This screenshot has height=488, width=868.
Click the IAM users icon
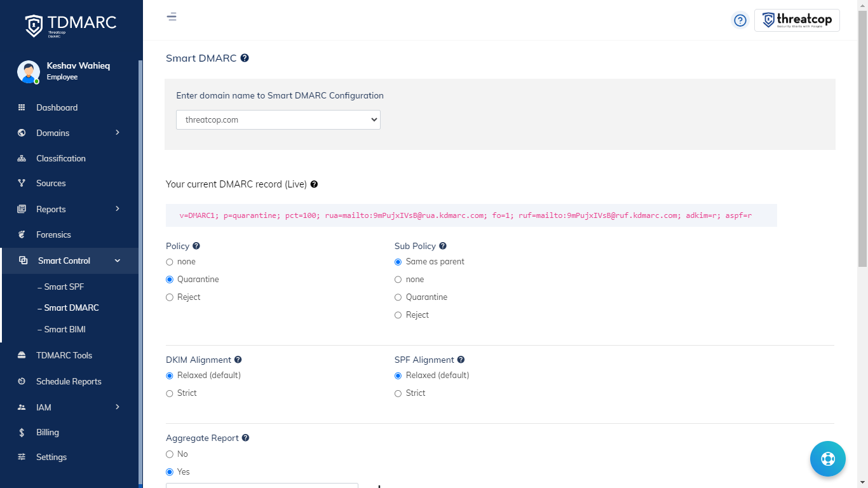[x=22, y=407]
